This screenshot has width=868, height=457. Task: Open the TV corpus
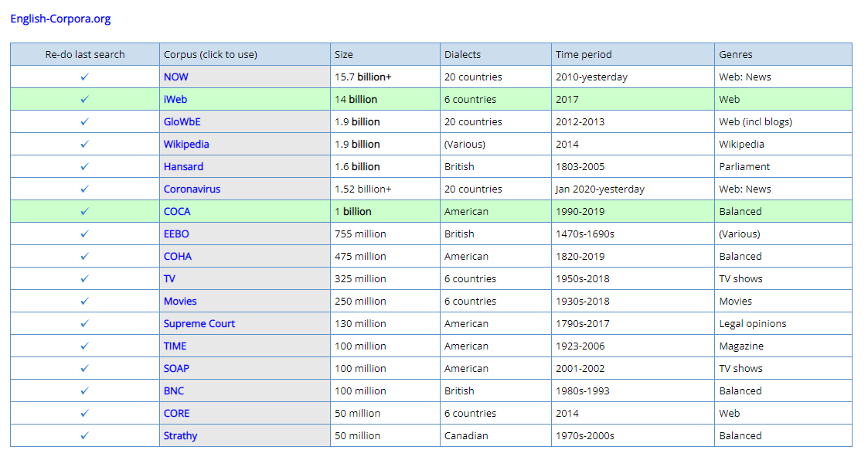click(169, 278)
